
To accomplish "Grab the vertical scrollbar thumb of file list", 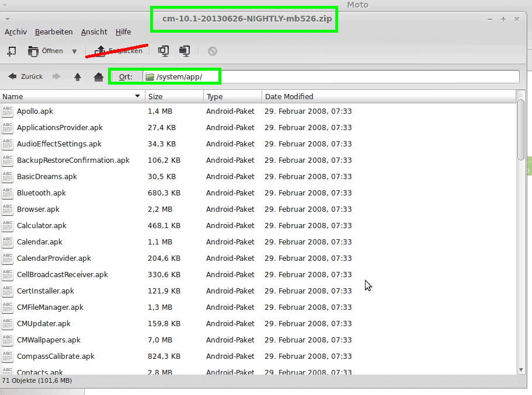I will (521, 130).
